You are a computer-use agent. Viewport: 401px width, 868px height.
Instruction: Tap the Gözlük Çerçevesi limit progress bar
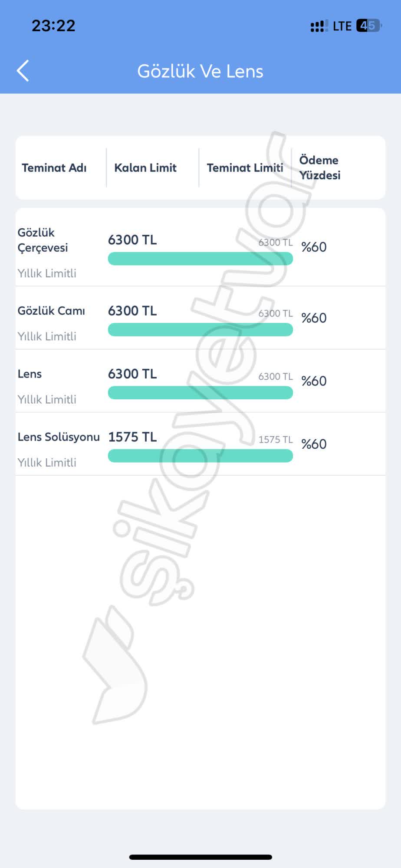point(200,259)
